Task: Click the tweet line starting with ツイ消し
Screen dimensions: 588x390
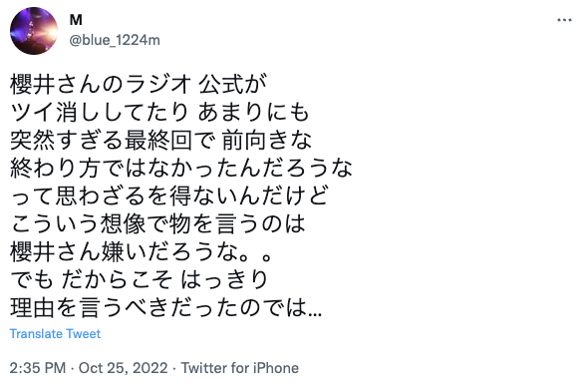Action: [x=159, y=112]
